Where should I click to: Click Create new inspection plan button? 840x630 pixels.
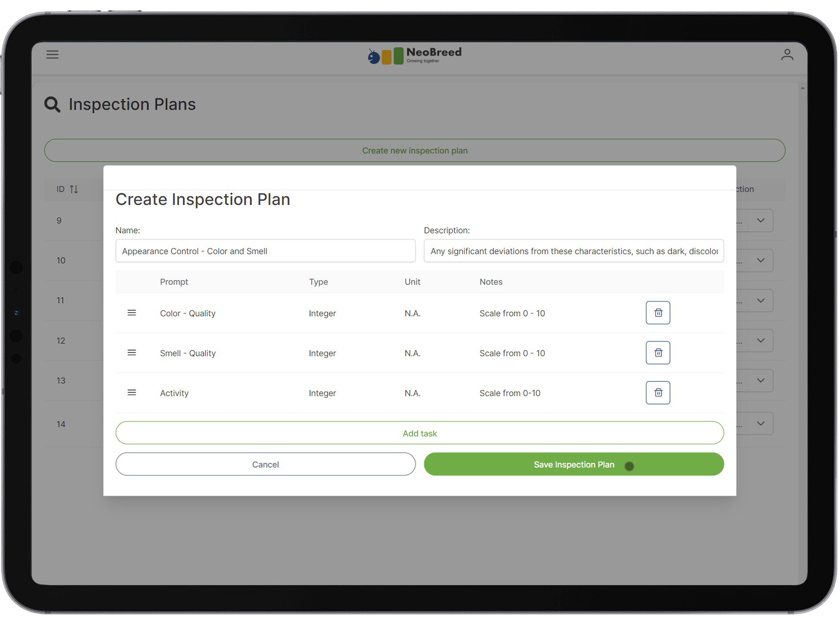415,151
